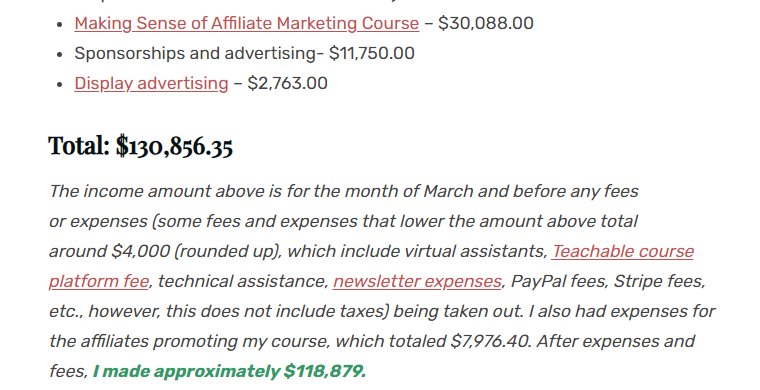Viewport: 760px width, 390px height.
Task: Click the 'technical assistance' phrase
Action: [243, 281]
